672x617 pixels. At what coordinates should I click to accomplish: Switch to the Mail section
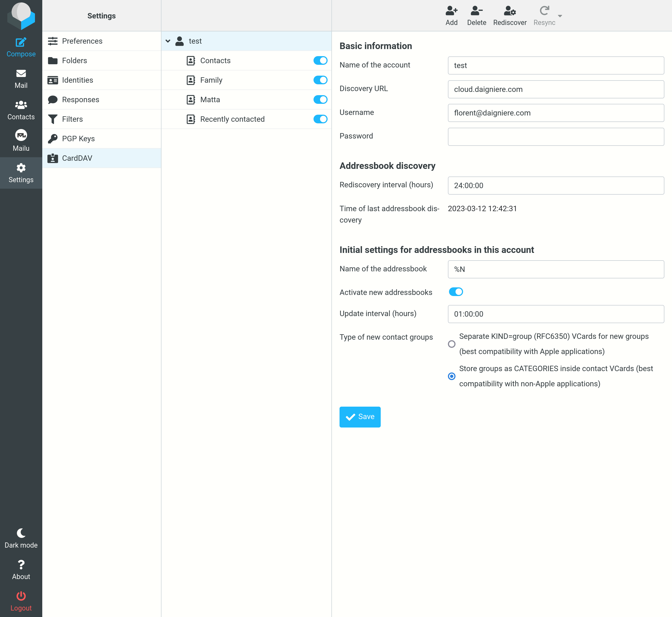tap(21, 78)
